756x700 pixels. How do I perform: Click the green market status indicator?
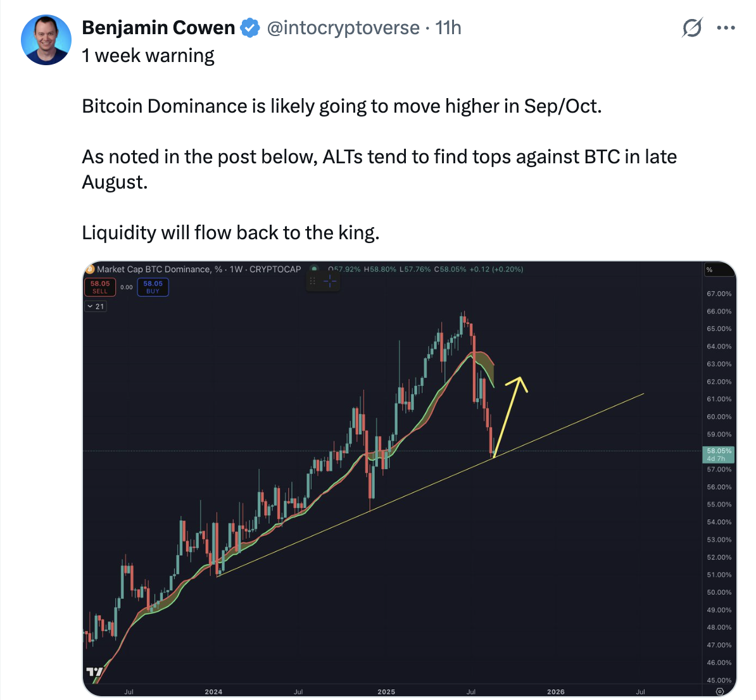click(x=314, y=269)
